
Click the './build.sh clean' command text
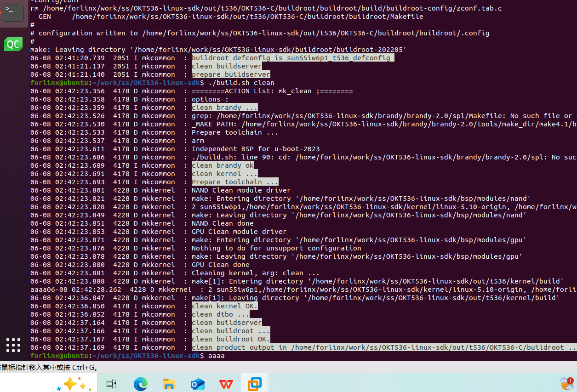click(241, 83)
